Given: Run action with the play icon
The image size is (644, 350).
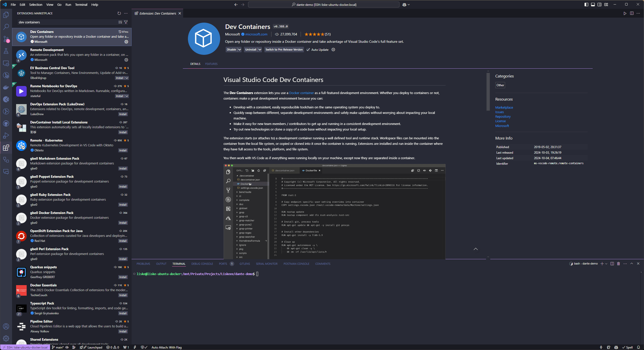Looking at the screenshot, I should [x=625, y=13].
